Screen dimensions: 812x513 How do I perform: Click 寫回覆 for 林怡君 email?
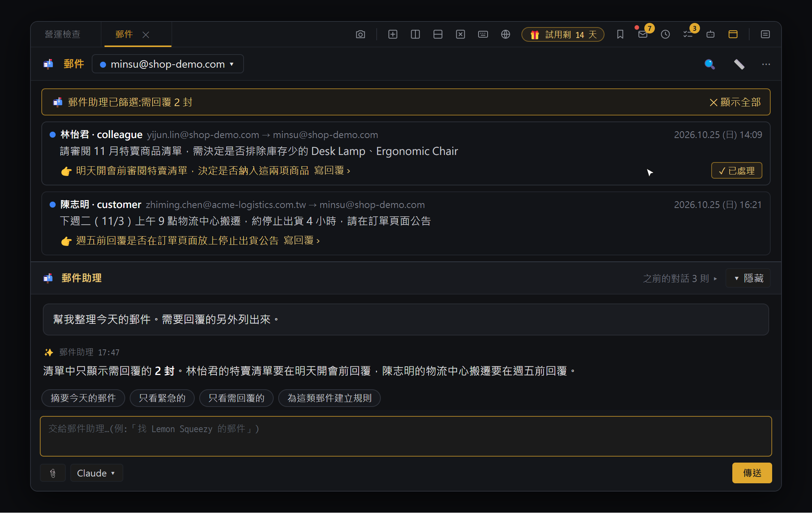tap(332, 171)
